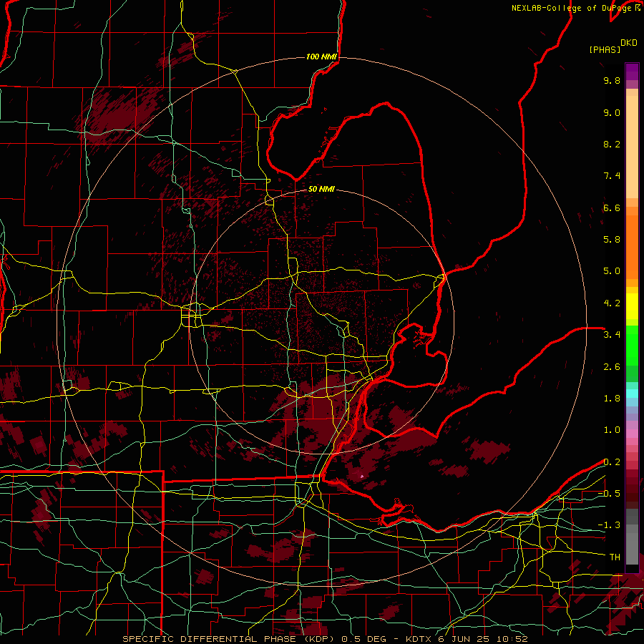
Task: Click the DKD label above the color scale
Action: pos(629,43)
